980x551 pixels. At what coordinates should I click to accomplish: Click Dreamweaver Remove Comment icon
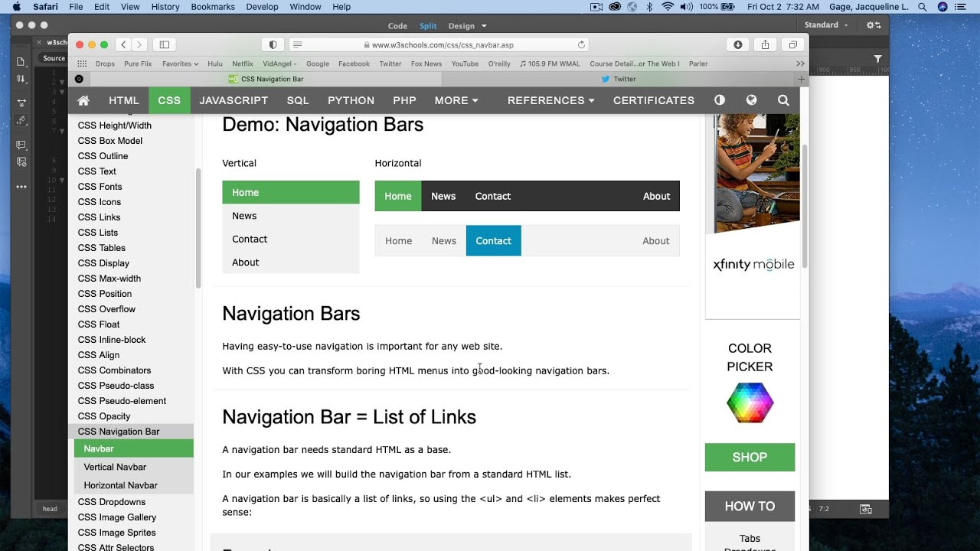tap(21, 162)
